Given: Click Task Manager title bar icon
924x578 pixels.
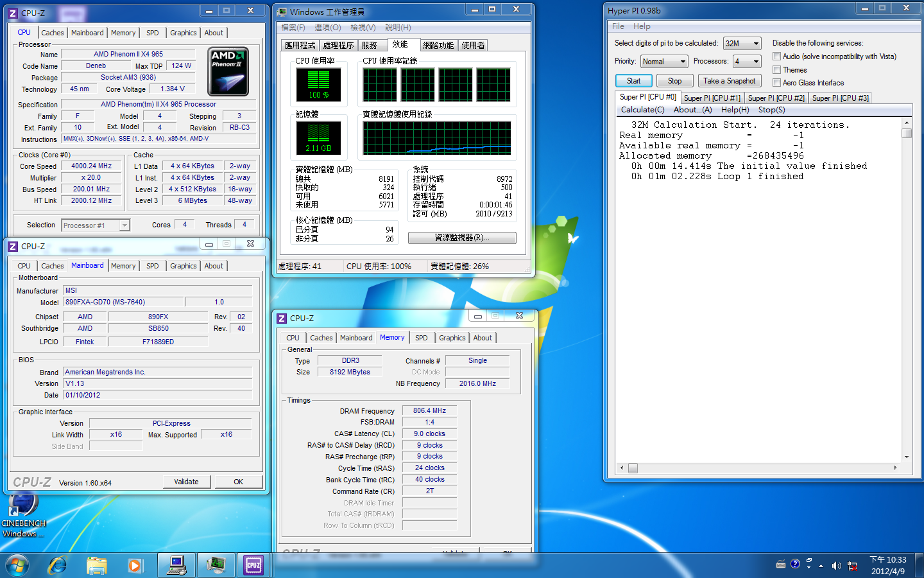Looking at the screenshot, I should click(282, 12).
